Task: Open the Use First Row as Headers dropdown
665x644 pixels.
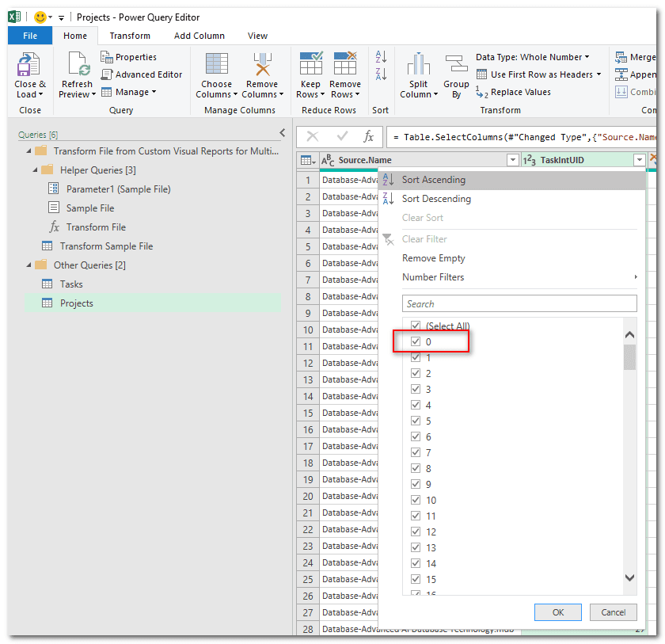Action: click(538, 74)
